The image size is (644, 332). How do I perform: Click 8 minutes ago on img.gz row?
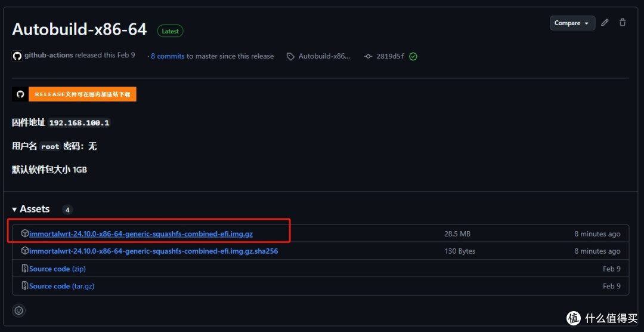[x=597, y=234]
